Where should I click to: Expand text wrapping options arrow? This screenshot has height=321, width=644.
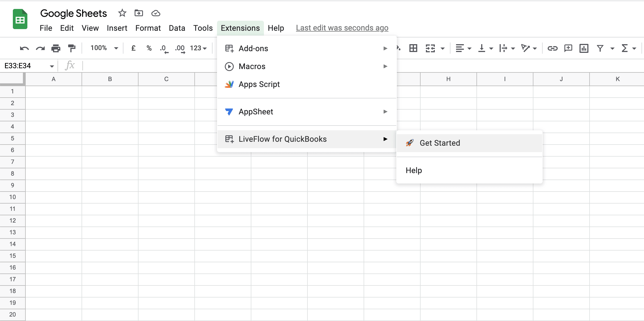click(x=513, y=49)
